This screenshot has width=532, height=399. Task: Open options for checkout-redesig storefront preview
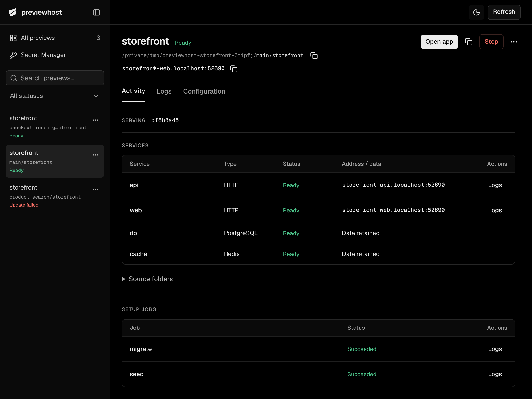click(95, 120)
